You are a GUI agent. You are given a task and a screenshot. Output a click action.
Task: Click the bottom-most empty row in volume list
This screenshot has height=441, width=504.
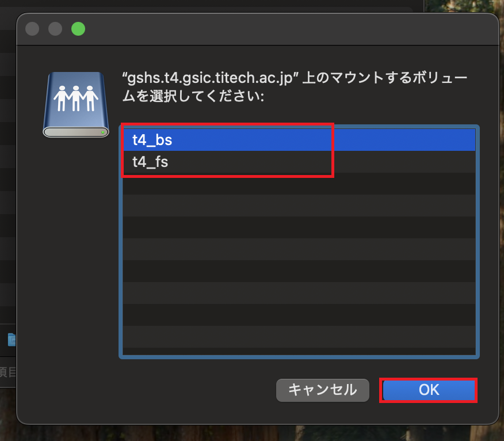[299, 351]
